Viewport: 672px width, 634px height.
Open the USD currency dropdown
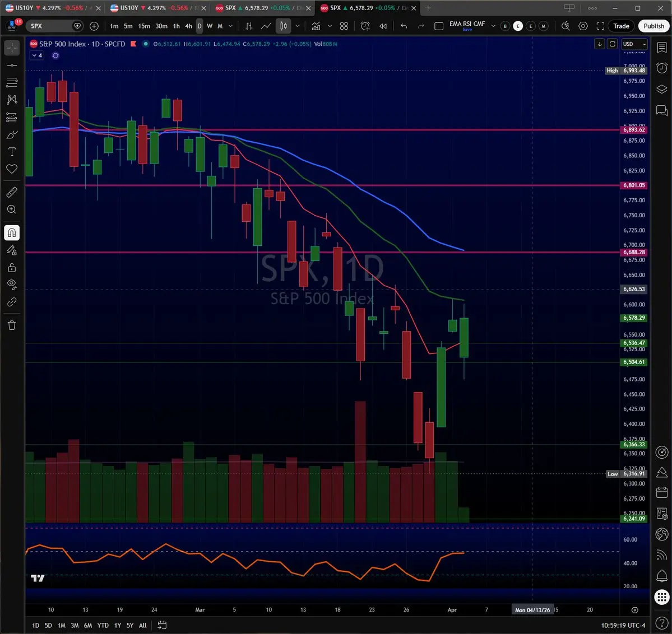click(634, 44)
